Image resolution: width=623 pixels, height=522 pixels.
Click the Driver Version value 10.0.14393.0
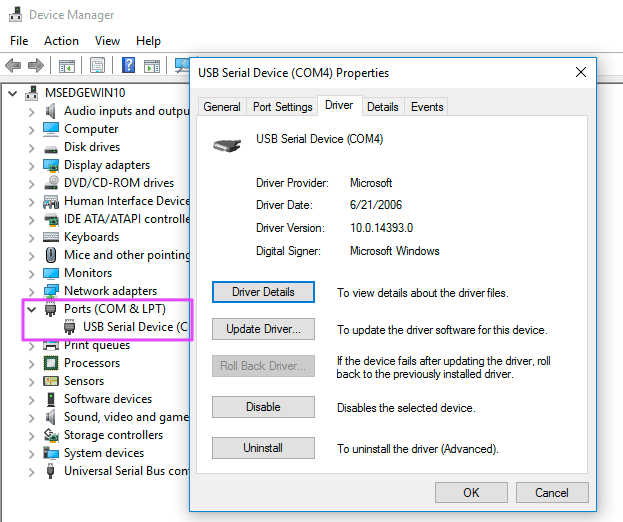point(381,228)
